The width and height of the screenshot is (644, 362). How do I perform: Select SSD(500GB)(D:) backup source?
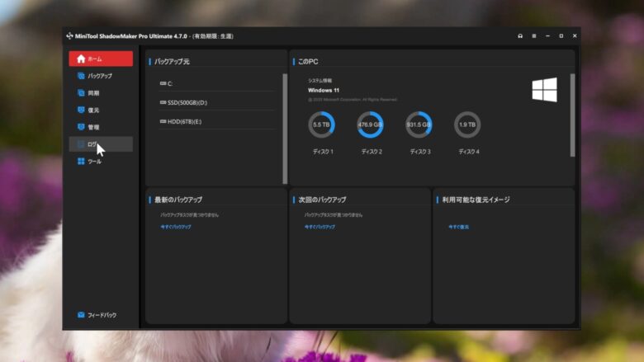[x=216, y=102]
